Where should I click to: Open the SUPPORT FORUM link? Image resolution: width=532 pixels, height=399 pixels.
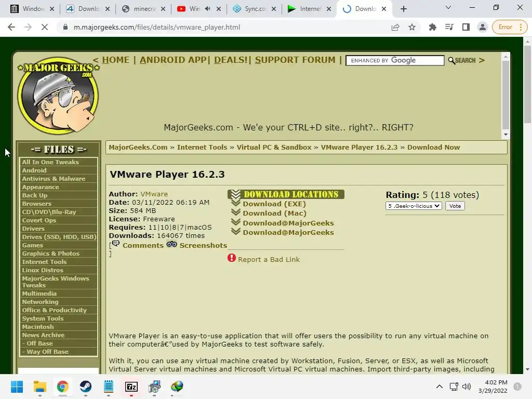coord(295,60)
